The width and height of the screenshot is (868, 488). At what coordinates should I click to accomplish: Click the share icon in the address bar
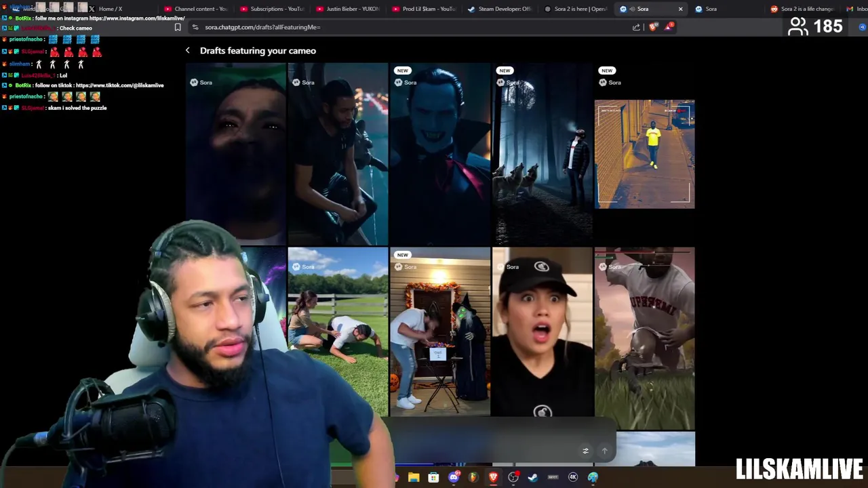point(636,27)
